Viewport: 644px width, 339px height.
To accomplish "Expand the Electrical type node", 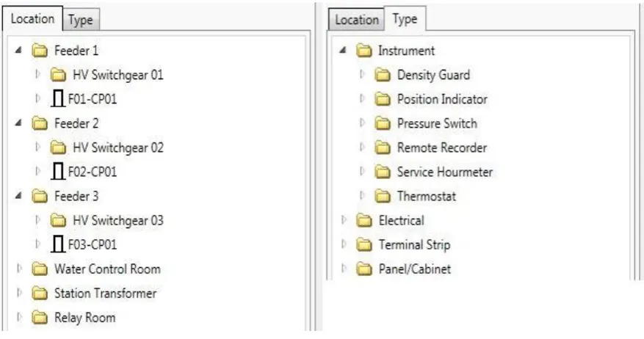I will (344, 220).
